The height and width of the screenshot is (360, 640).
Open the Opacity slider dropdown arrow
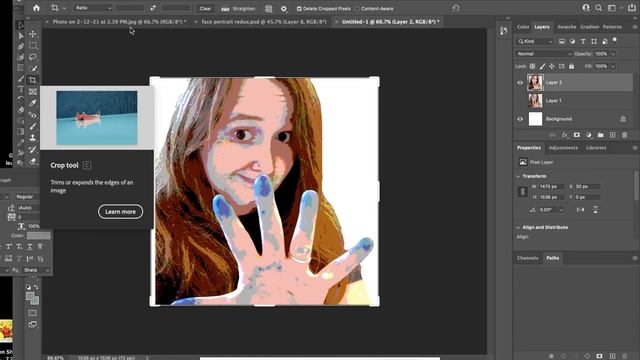click(x=613, y=54)
